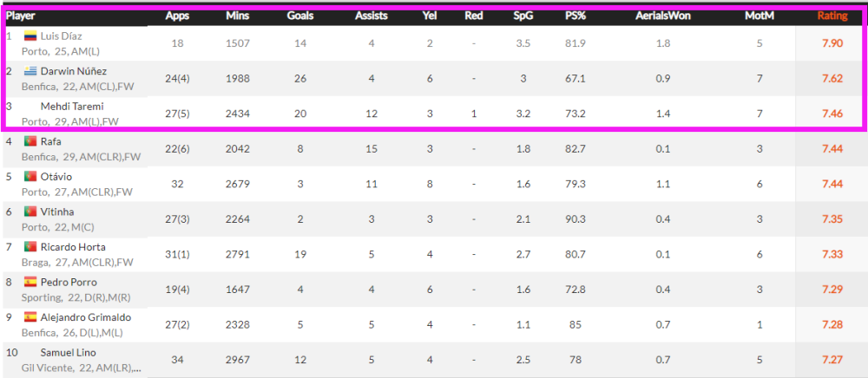Click the Spain flag next to Pedro Porro
Viewport: 868px width, 378px height.
click(x=30, y=283)
